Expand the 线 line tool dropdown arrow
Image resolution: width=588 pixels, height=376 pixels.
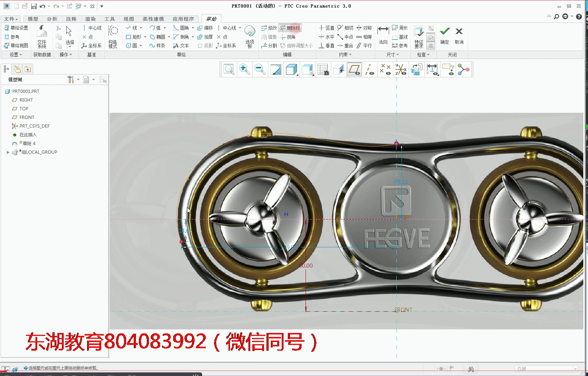[x=141, y=28]
